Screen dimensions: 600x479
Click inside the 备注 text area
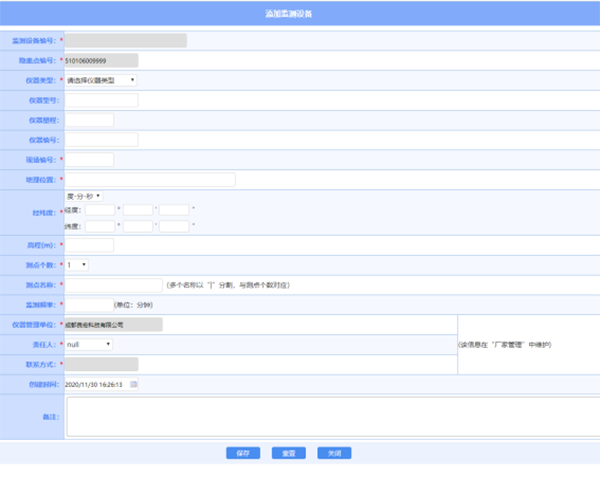click(330, 417)
